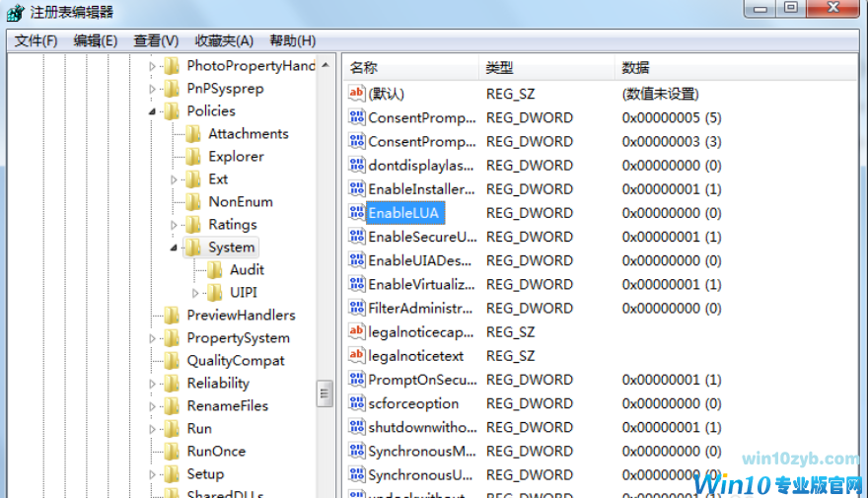This screenshot has height=498, width=868.
Task: Click the FilterAdministr... DWORD icon
Action: [x=356, y=307]
